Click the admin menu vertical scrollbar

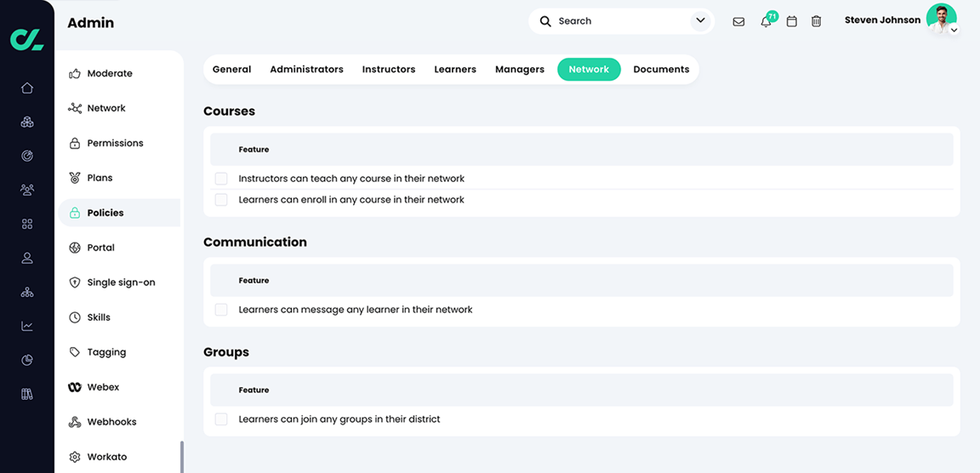pyautogui.click(x=182, y=457)
